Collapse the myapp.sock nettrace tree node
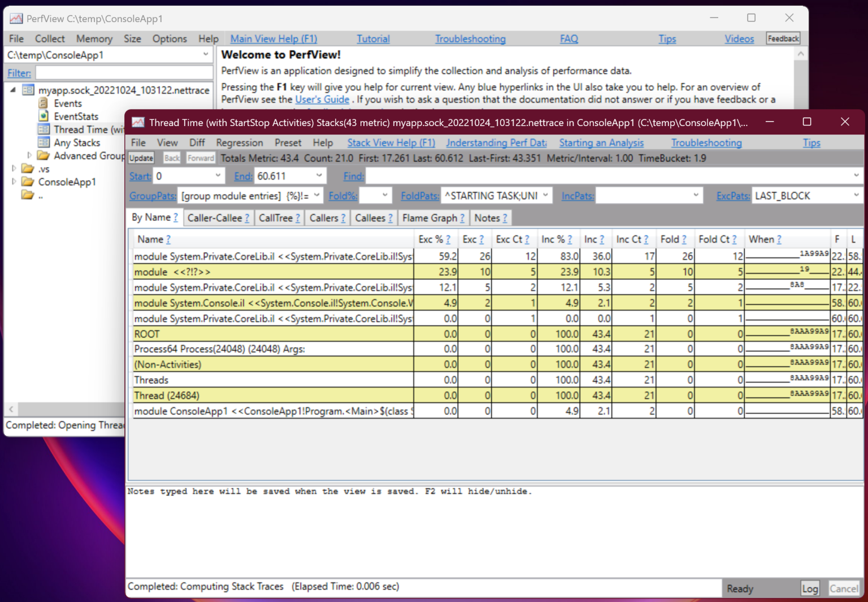868x602 pixels. pyautogui.click(x=14, y=90)
